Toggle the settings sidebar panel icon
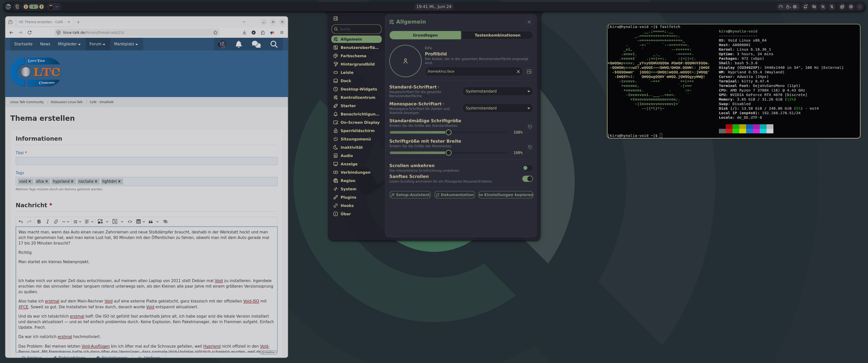 (x=335, y=19)
